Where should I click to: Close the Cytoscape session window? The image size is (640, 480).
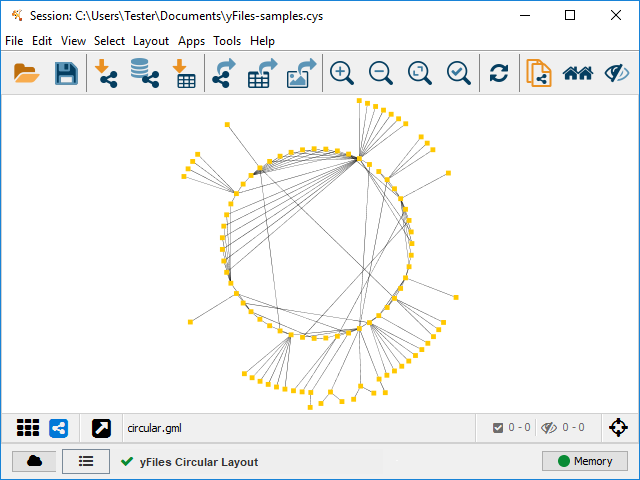[x=616, y=16]
